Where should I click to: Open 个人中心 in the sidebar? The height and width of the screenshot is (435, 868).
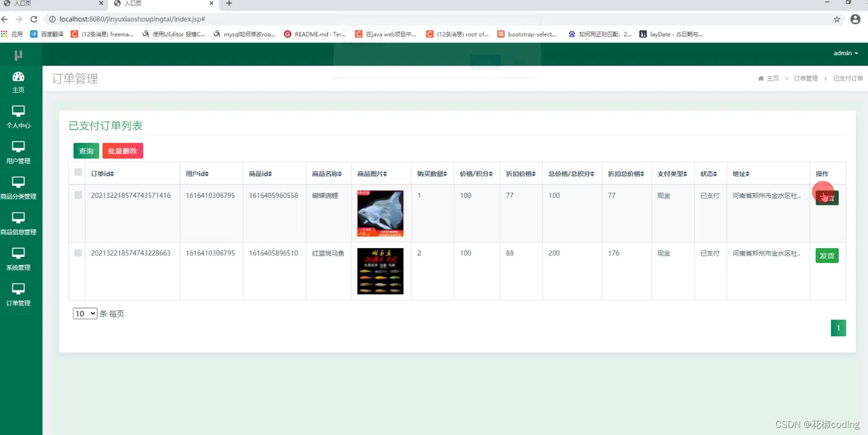(19, 117)
